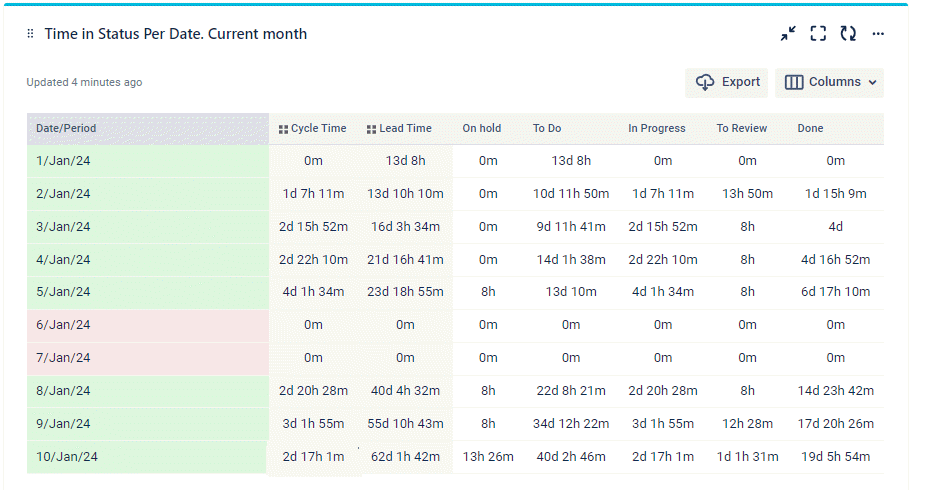Click the cloud download icon in Export

point(705,83)
